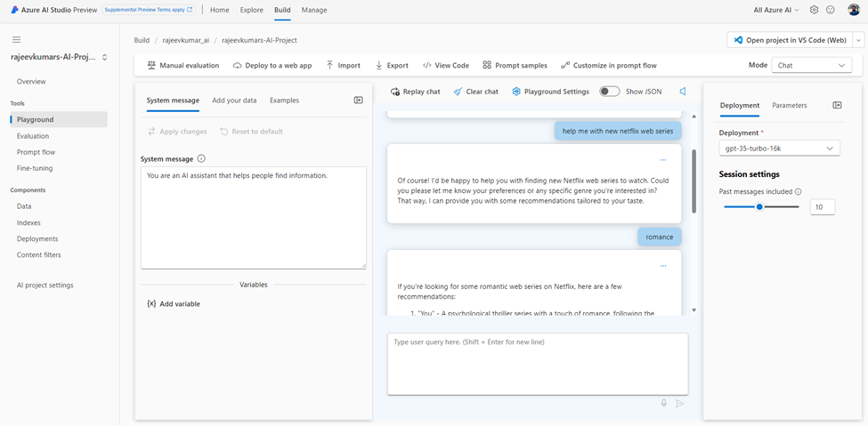Click the Deploy to a web app button

point(272,66)
